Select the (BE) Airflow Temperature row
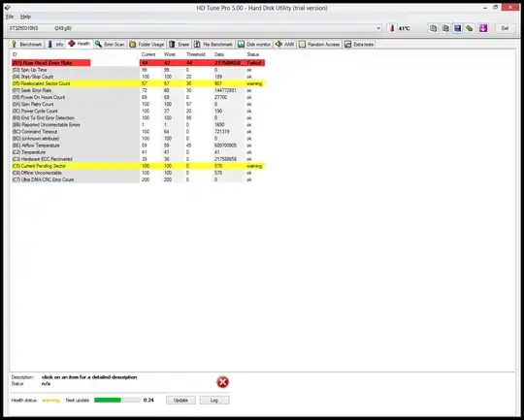Image resolution: width=524 pixels, height=420 pixels. pos(139,145)
